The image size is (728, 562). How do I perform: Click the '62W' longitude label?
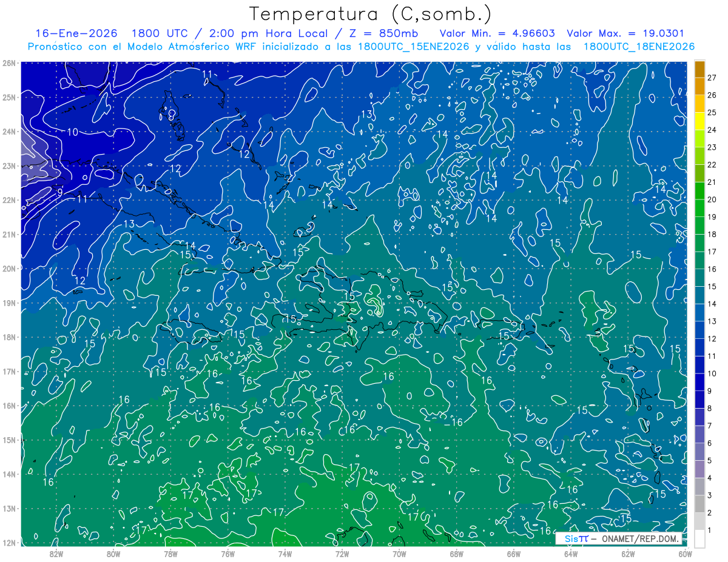pyautogui.click(x=628, y=554)
